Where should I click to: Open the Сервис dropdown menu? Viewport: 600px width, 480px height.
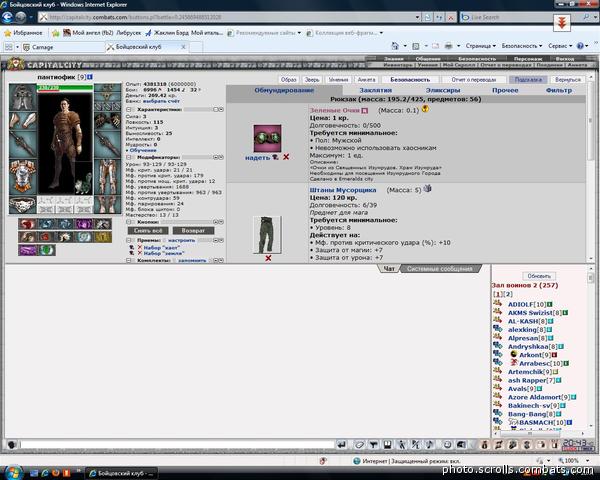coord(560,46)
